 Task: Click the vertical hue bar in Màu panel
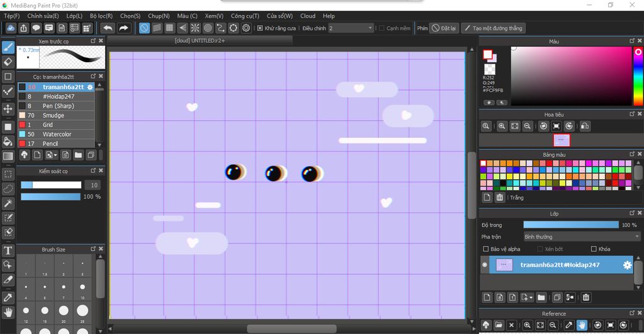point(638,76)
